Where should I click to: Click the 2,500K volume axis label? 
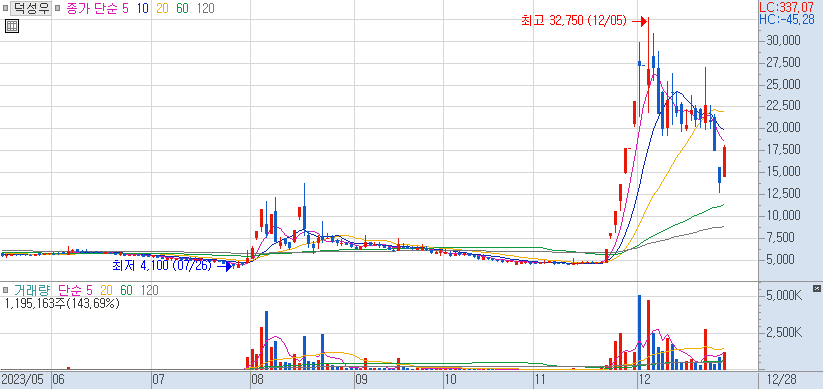(x=784, y=333)
